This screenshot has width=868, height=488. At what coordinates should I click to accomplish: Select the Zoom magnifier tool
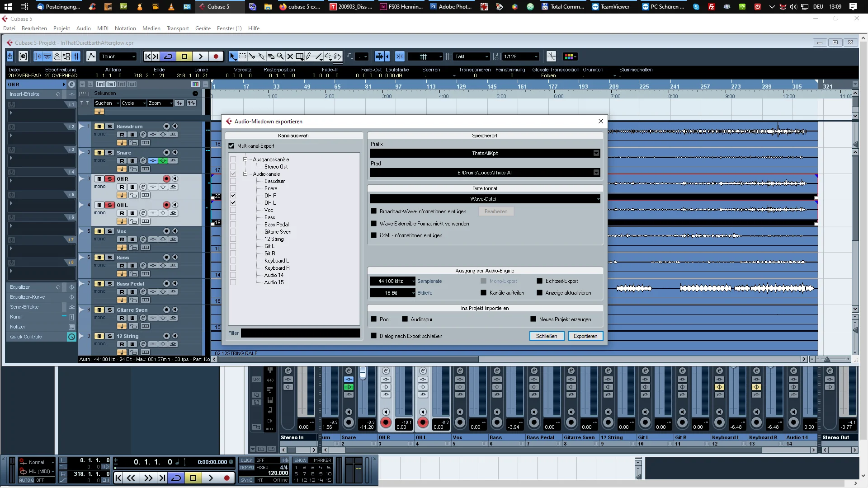(281, 56)
